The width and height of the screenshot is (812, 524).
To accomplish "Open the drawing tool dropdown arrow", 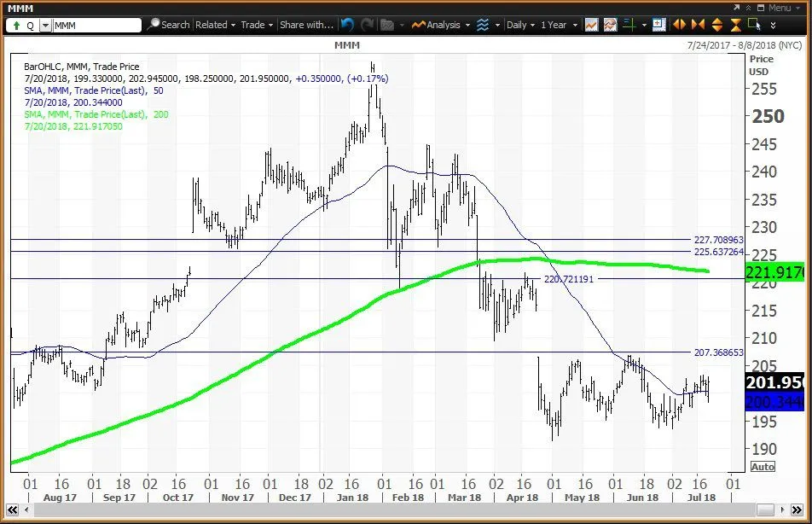I will [644, 25].
